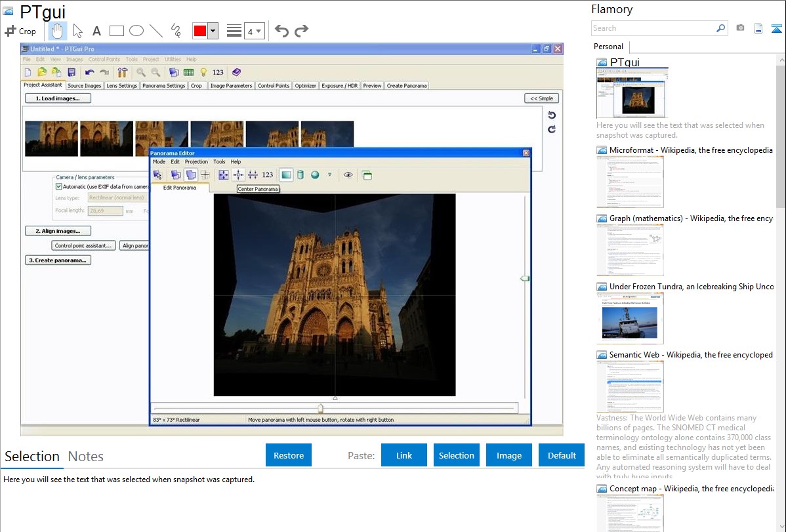
Task: Choose the arrow pointer tool
Action: click(77, 31)
